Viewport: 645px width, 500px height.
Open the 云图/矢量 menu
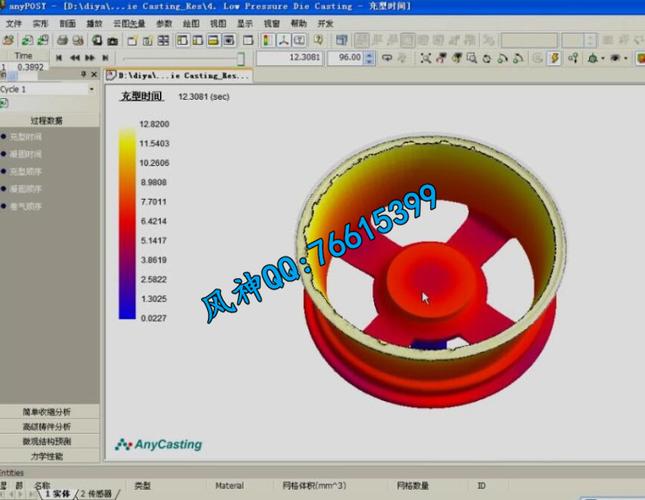point(128,23)
